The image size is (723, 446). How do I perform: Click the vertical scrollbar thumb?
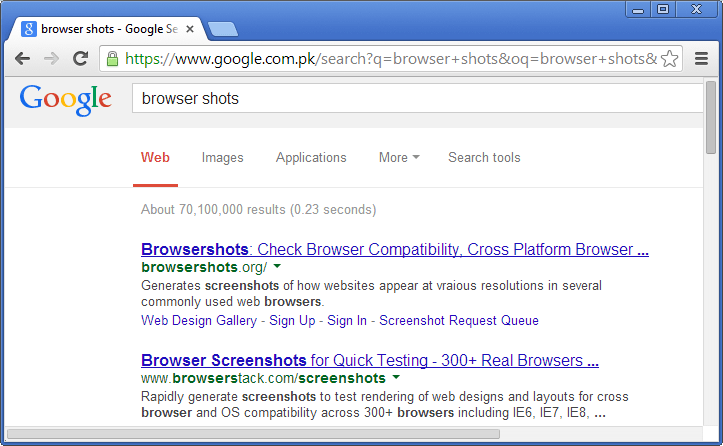[x=711, y=118]
